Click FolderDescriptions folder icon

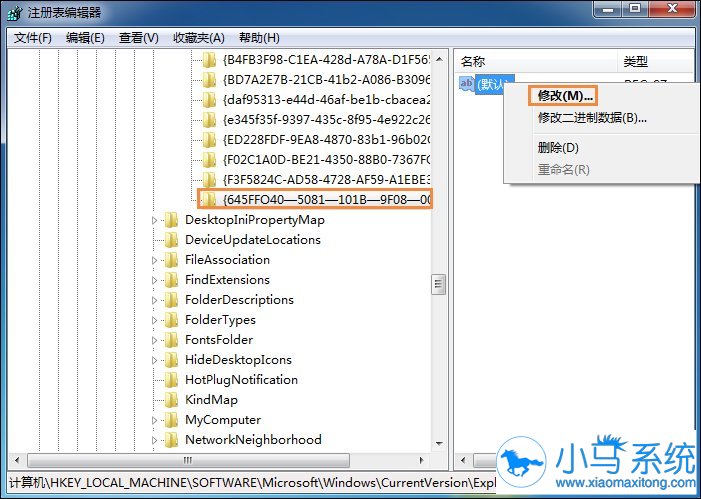click(171, 300)
